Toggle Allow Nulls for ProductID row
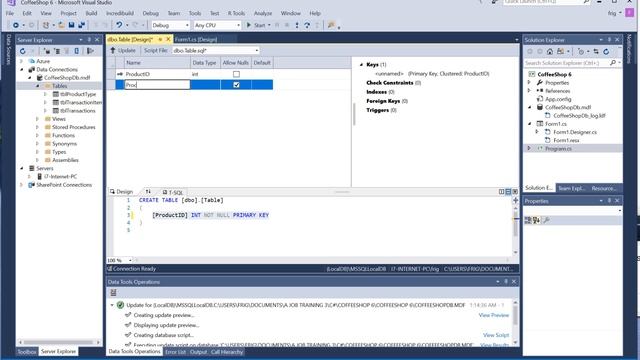This screenshot has height=360, width=640. (x=236, y=74)
